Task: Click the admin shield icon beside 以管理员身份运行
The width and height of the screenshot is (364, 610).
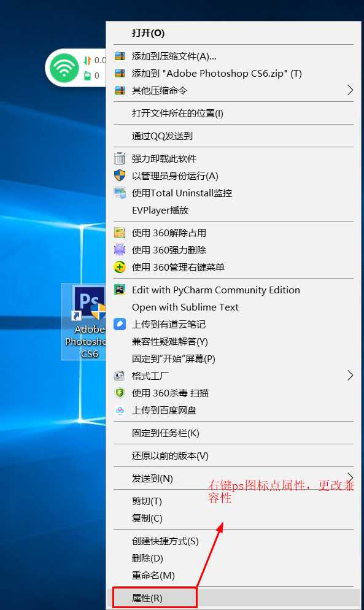Action: [x=120, y=176]
